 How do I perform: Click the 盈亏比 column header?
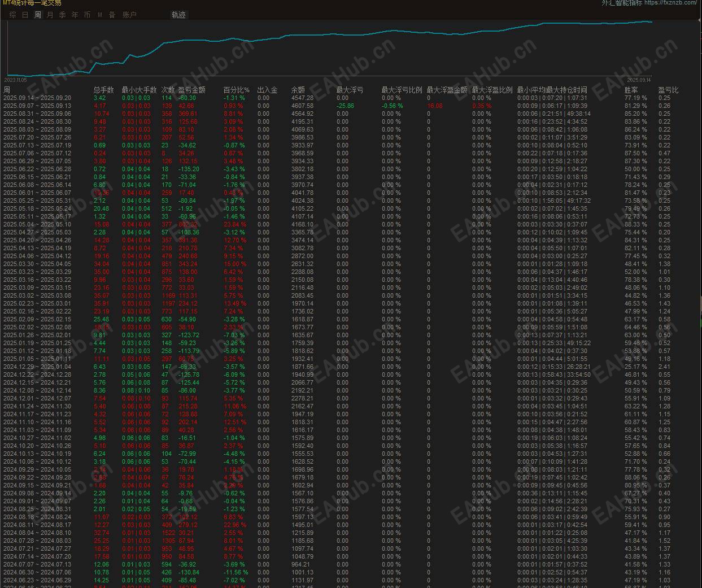[x=668, y=90]
